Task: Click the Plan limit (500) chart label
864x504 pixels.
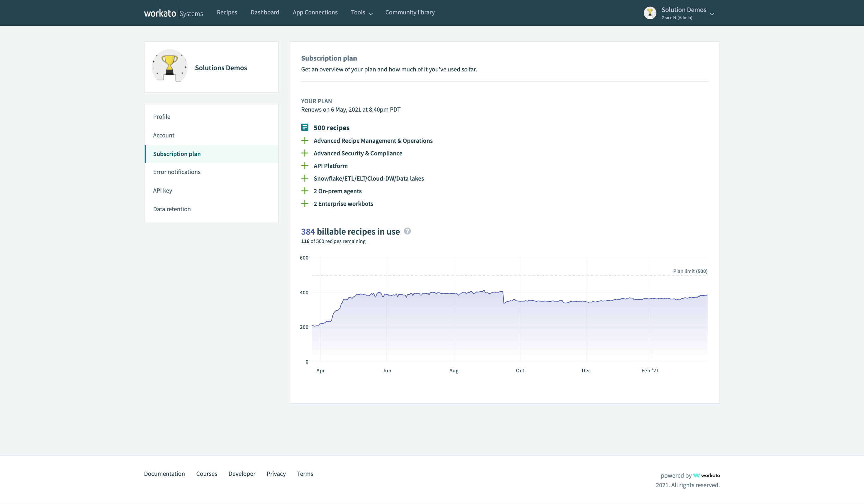Action: (690, 271)
